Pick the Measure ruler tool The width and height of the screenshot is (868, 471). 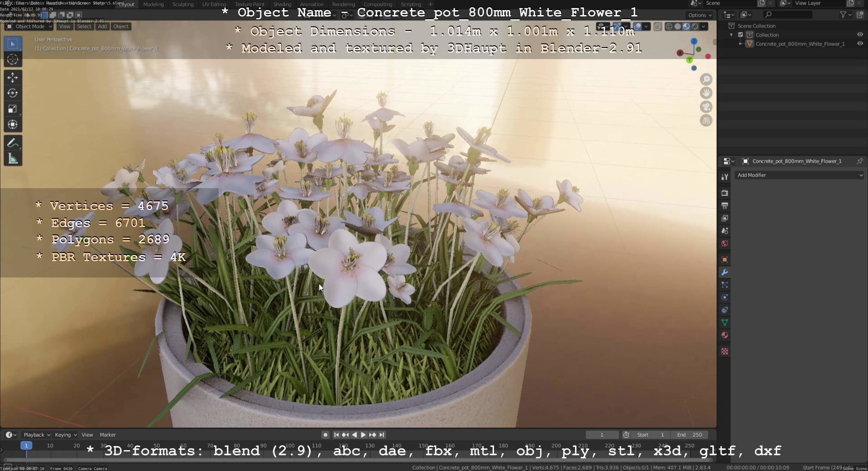(x=12, y=159)
